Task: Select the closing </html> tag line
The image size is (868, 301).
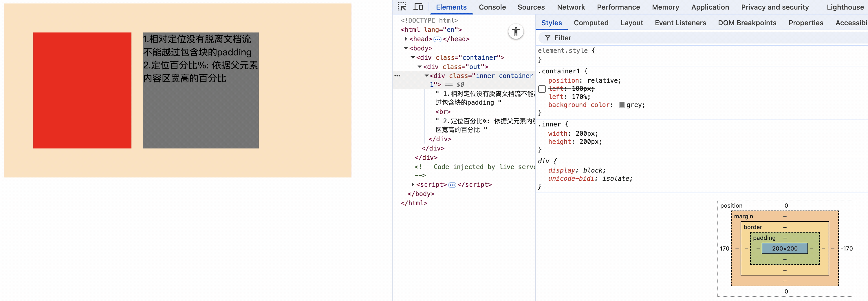Action: tap(414, 203)
